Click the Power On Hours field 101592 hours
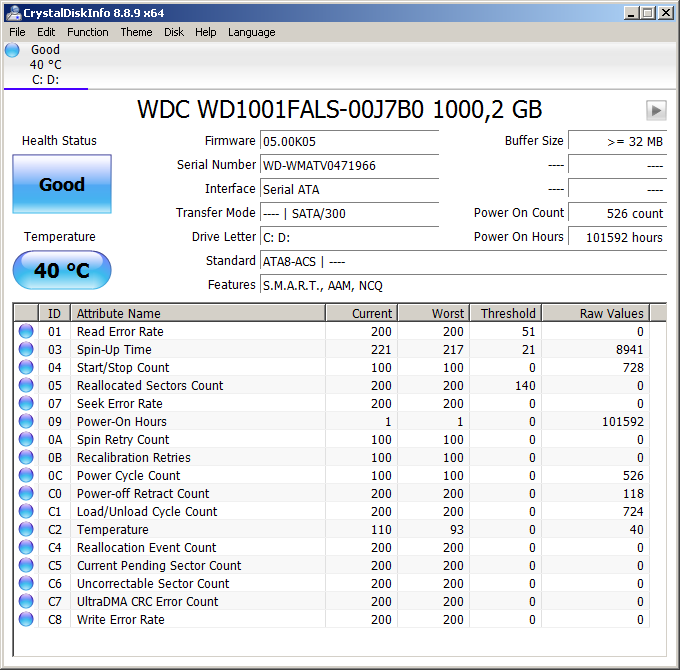Viewport: 680px width, 670px height. point(618,238)
